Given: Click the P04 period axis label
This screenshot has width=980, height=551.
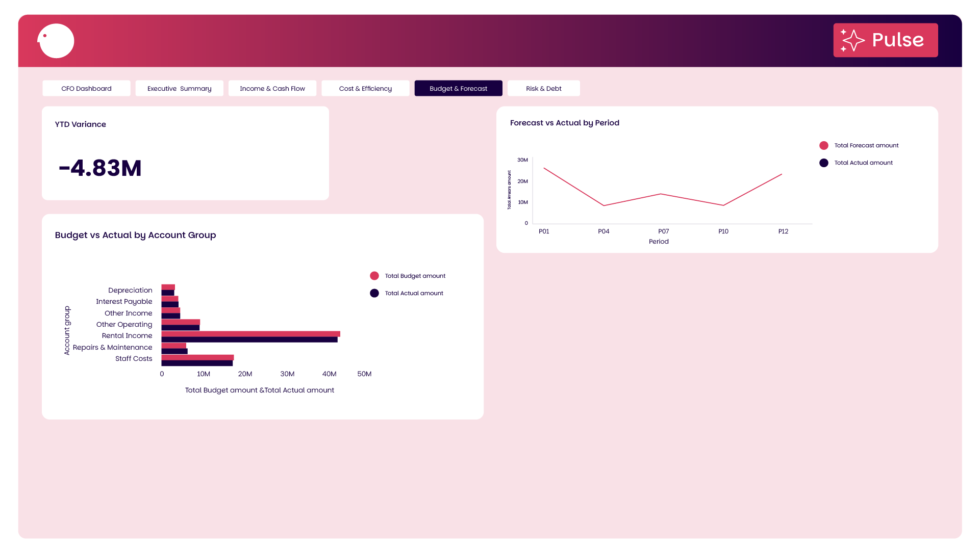Looking at the screenshot, I should (604, 231).
